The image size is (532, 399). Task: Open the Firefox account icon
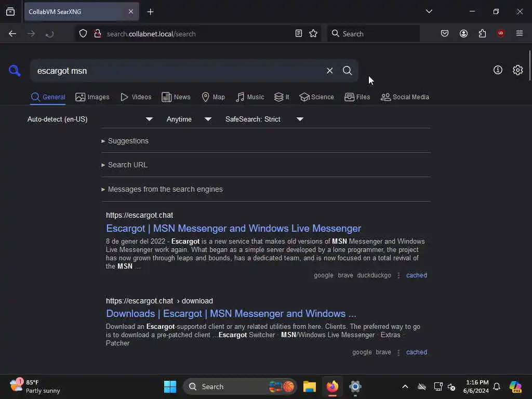463,33
